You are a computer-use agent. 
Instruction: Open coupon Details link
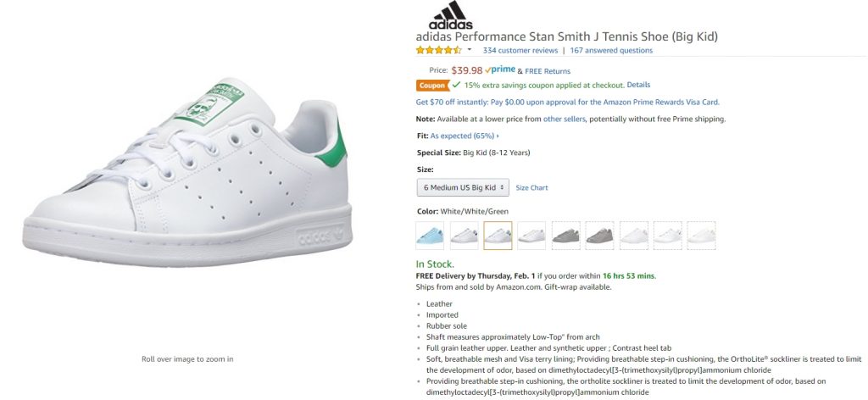click(638, 85)
